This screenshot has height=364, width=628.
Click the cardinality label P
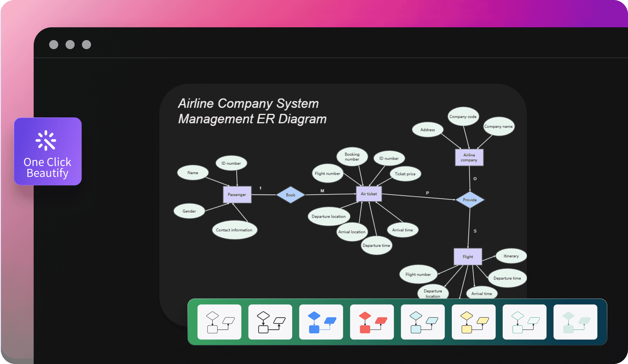[427, 193]
